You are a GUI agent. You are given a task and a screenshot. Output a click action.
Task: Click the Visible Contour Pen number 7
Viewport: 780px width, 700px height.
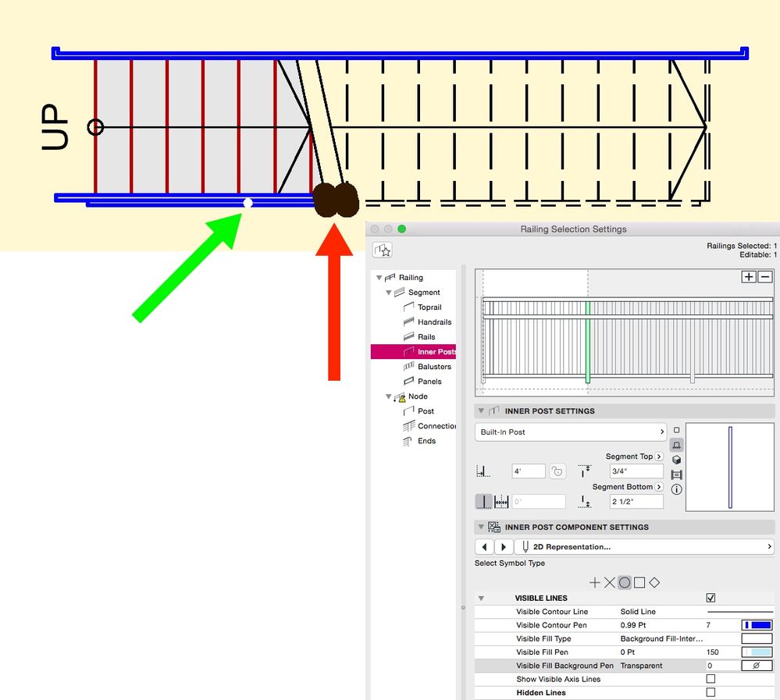(x=708, y=625)
